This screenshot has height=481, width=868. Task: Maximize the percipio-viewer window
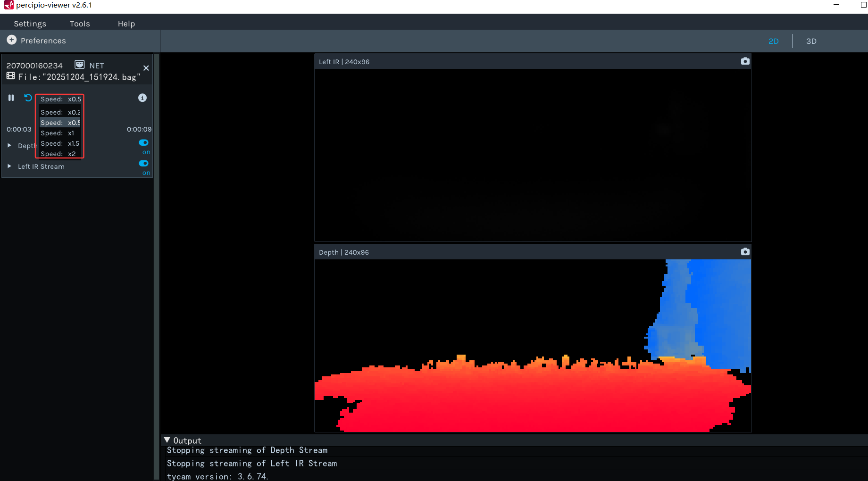[x=863, y=5]
